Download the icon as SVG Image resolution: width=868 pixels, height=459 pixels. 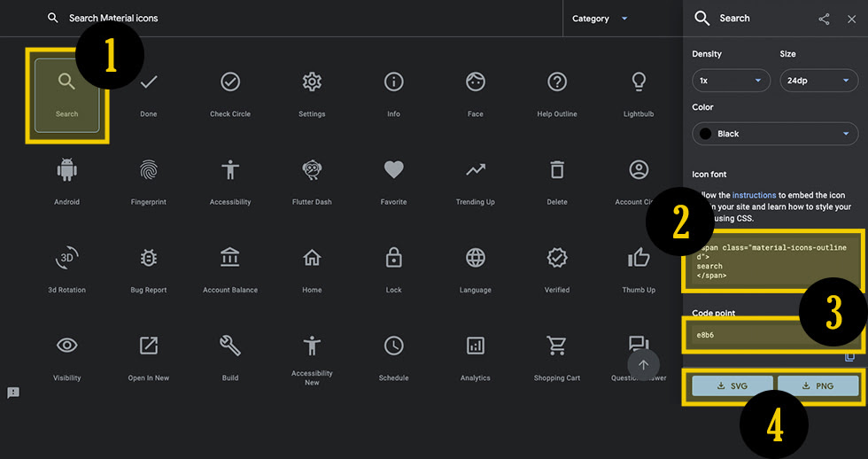pyautogui.click(x=732, y=386)
